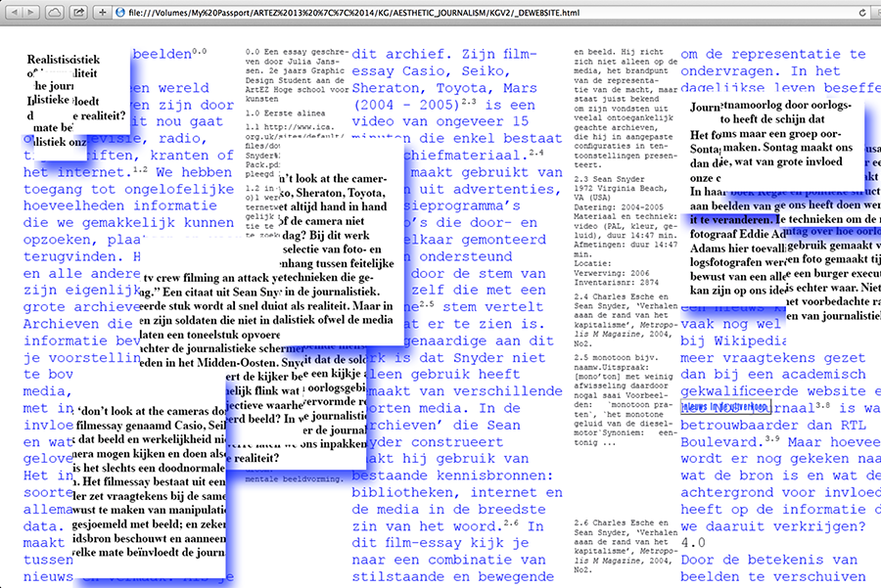
Task: Click the section number "4.0"
Action: [693, 543]
